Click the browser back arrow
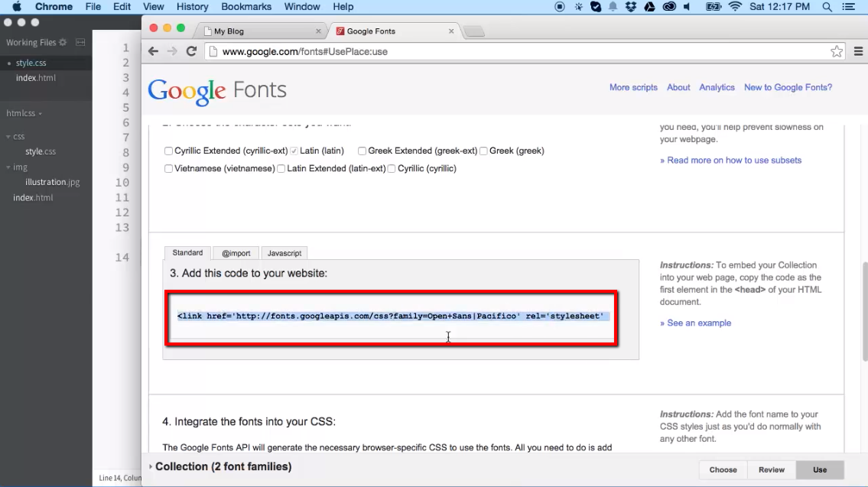Screen dimensions: 868x487 153,51
